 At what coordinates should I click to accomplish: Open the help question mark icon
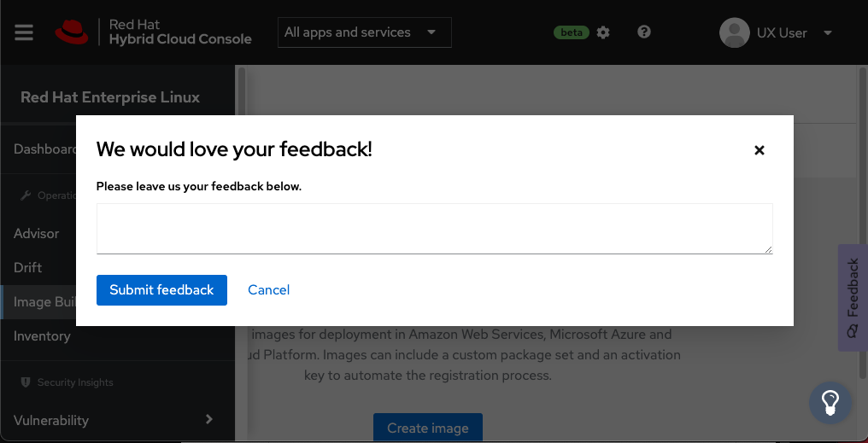[x=644, y=32]
